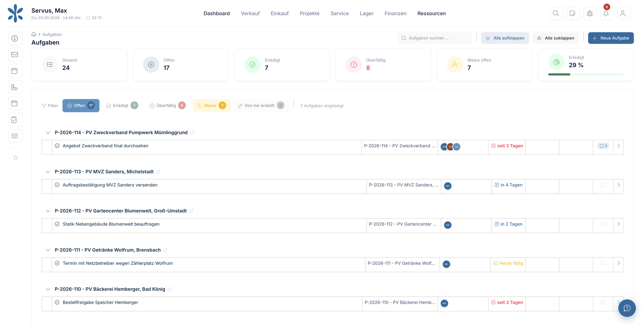This screenshot has width=644, height=325.
Task: Mark Angebot Zweckverband final durchsehen as done
Action: pos(57,146)
